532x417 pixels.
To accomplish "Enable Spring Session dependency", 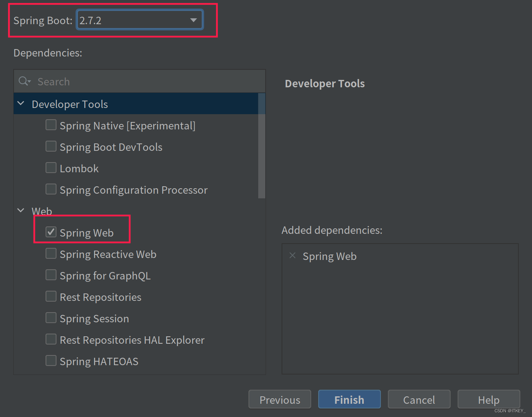I will (x=51, y=318).
